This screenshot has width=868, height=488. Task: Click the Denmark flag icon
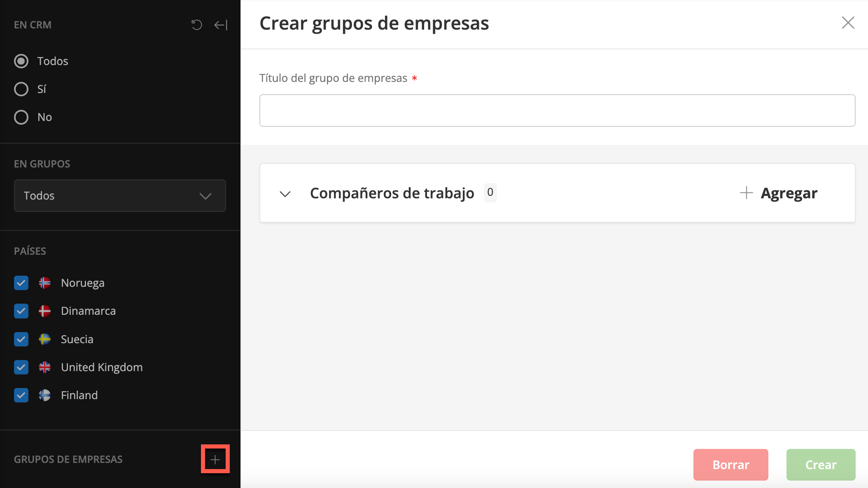44,311
